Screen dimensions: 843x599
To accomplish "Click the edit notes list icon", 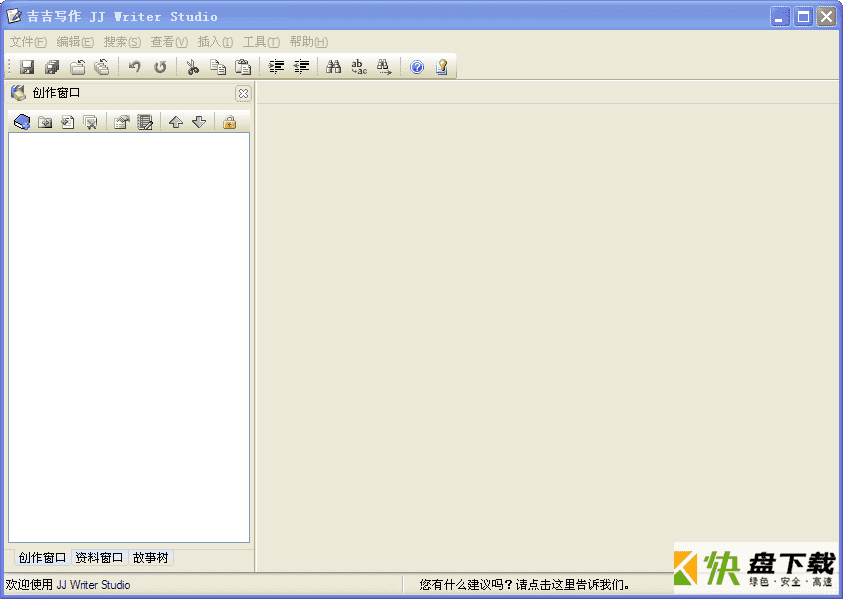I will point(145,123).
